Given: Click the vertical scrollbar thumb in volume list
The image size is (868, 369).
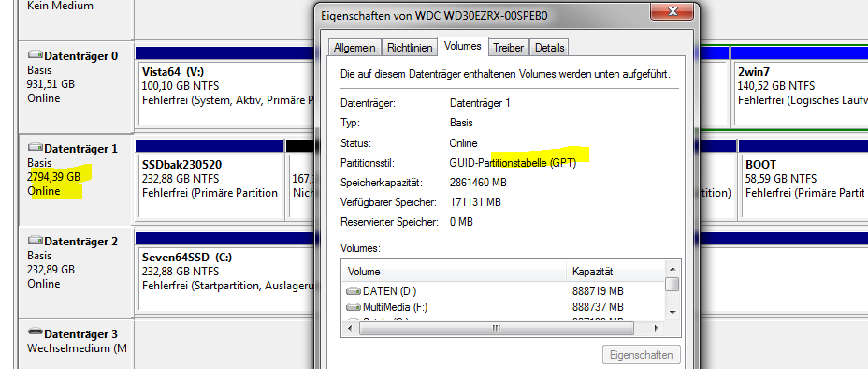Looking at the screenshot, I should [x=673, y=284].
